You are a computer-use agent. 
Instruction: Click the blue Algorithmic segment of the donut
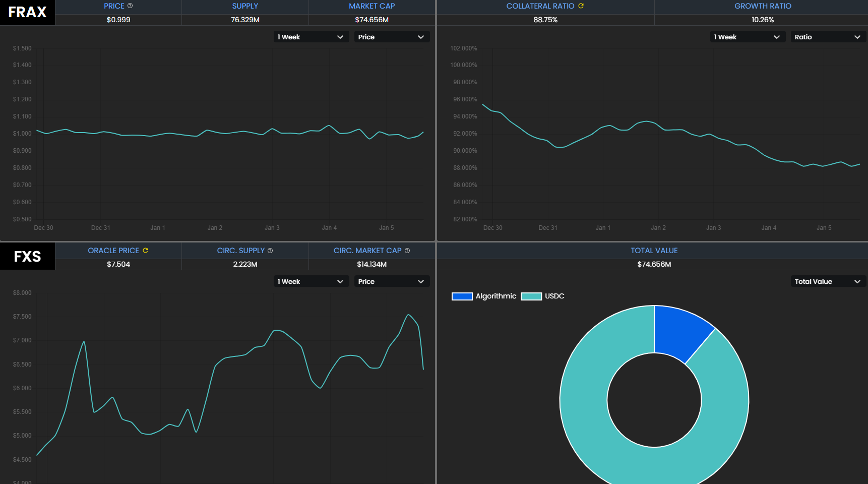point(679,332)
